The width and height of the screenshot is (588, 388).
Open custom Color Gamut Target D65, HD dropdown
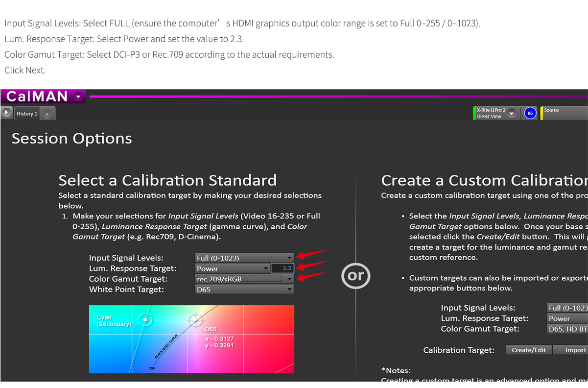point(567,329)
